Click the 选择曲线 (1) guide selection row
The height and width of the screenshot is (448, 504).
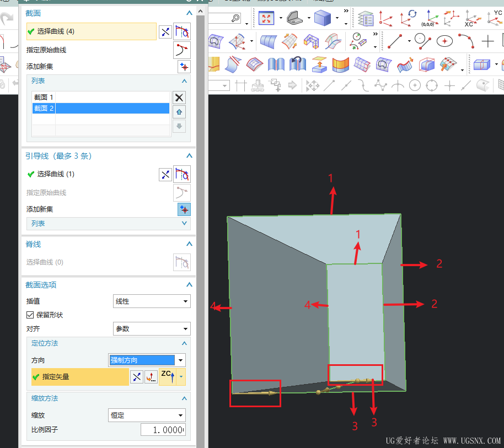[x=92, y=174]
